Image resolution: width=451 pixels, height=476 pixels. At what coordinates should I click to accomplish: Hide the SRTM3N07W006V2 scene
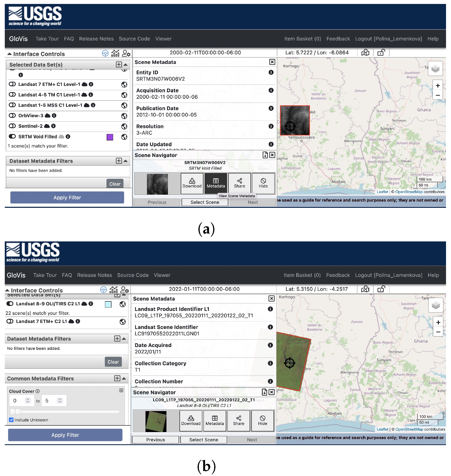263,183
